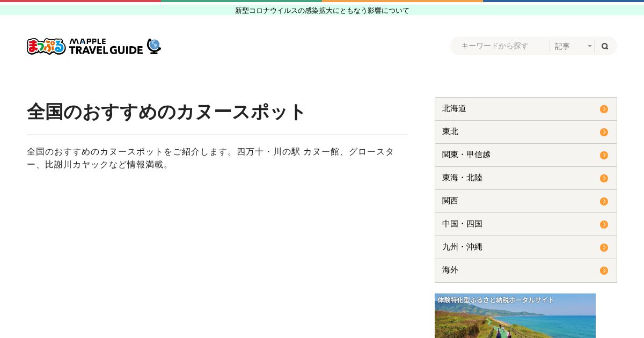Click the orange arrow next to 東海・北陸
The height and width of the screenshot is (338, 644).
[604, 178]
